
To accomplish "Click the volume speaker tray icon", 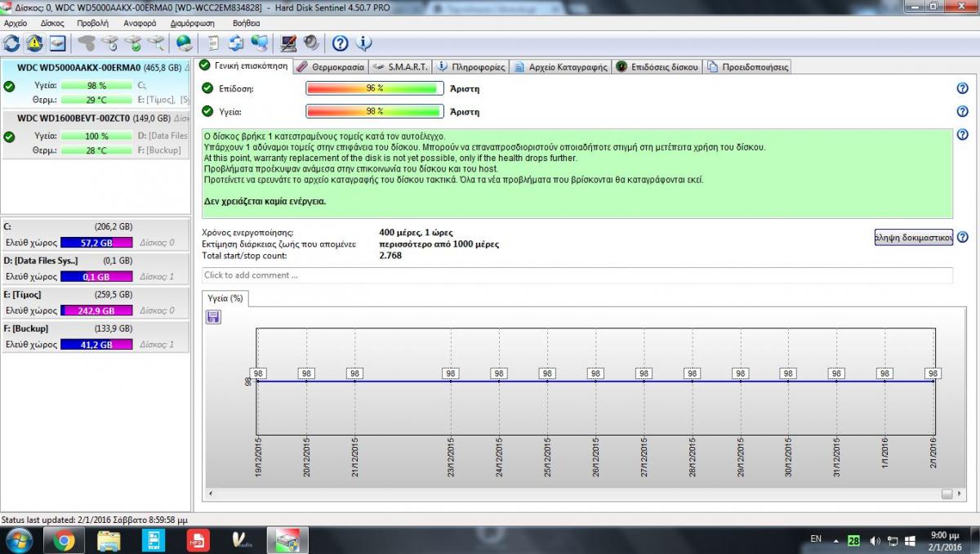I will click(874, 541).
